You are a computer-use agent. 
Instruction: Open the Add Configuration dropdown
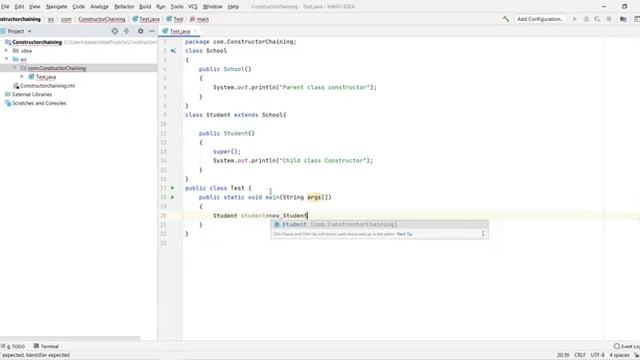tap(540, 19)
